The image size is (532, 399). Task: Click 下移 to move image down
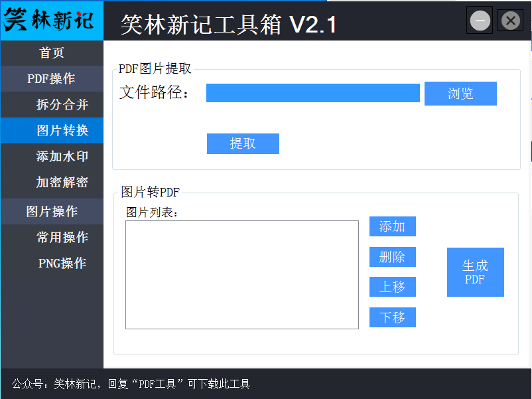(x=393, y=317)
